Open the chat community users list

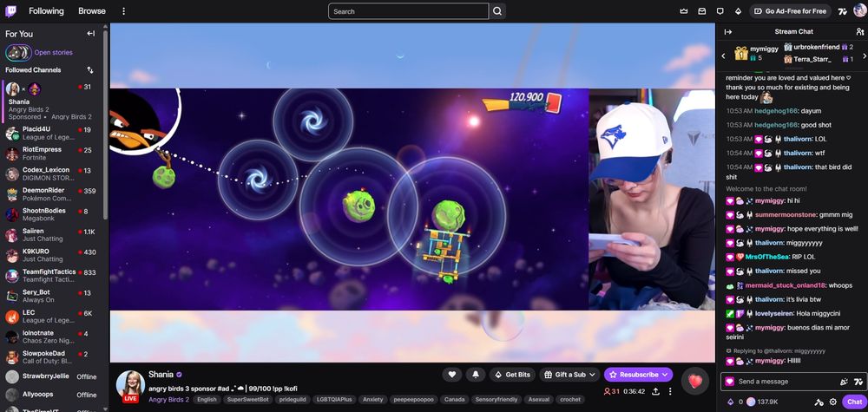coord(859,32)
